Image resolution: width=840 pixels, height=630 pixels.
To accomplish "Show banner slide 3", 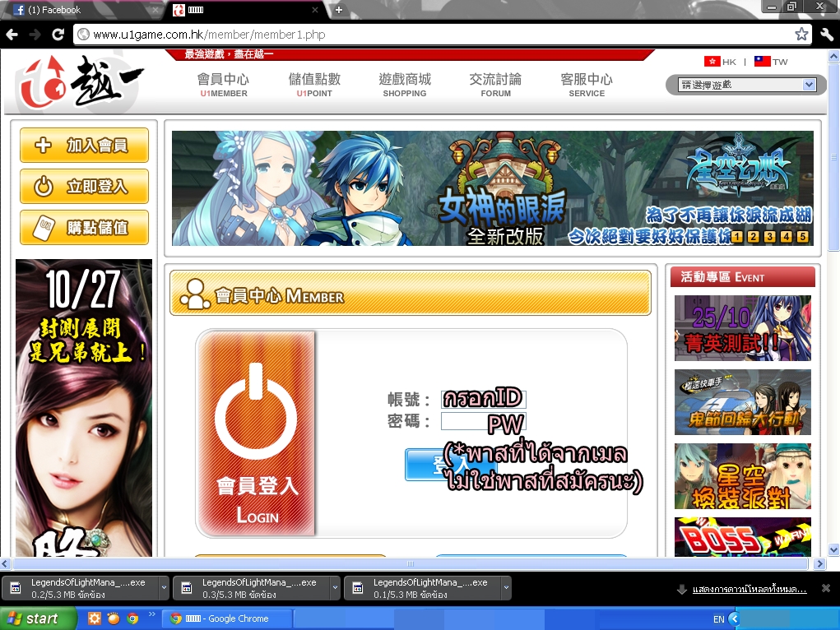I will [770, 236].
